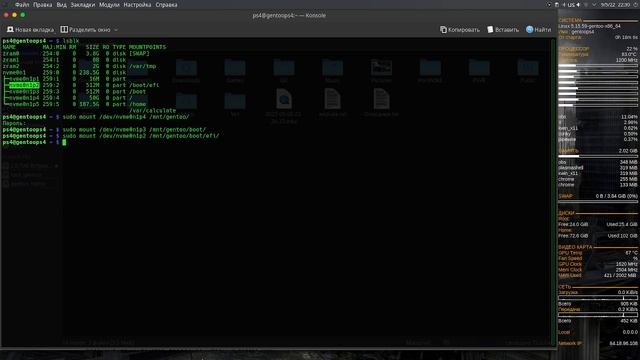The width and height of the screenshot is (640, 360).
Task: Click the sudo mount /dev/nvme0n1p3 command line
Action: coord(134,129)
